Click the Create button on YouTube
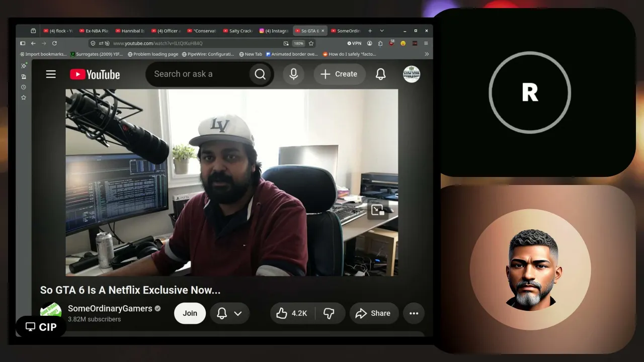This screenshot has width=644, height=362. pos(339,74)
